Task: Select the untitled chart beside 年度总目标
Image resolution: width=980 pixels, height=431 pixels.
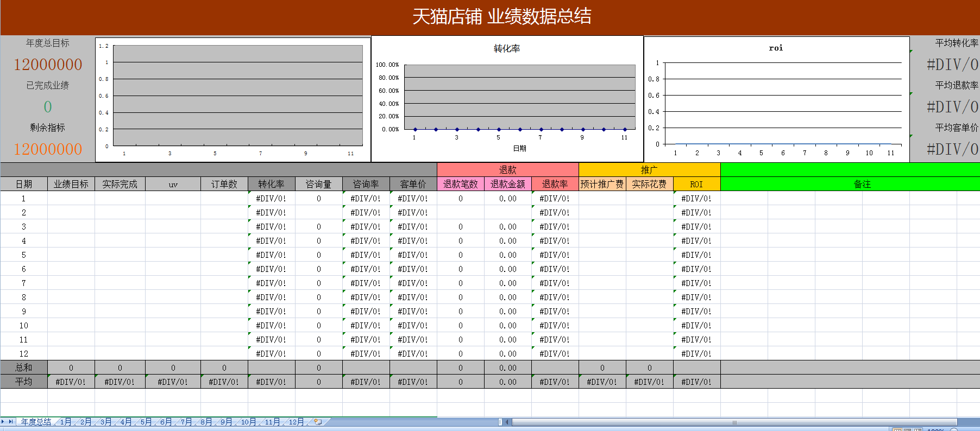Action: coord(233,99)
